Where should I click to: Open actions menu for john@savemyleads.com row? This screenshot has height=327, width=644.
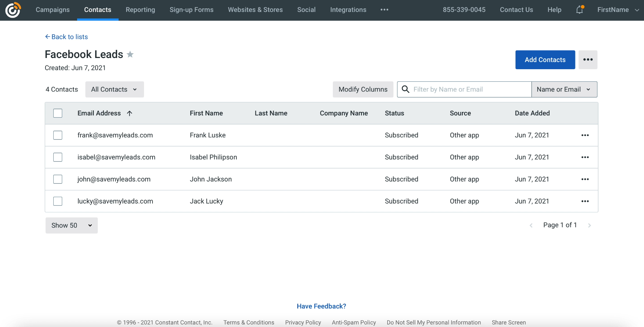tap(585, 179)
